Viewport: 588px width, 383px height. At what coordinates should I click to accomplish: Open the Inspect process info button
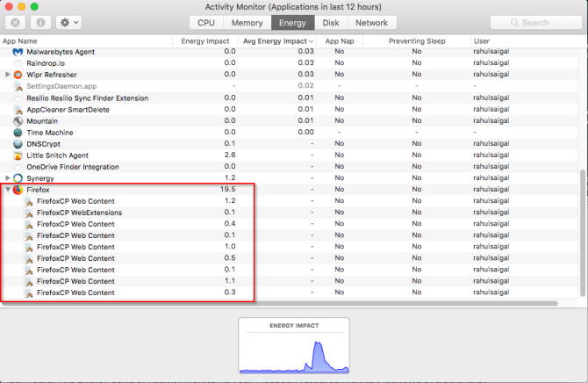click(x=40, y=23)
